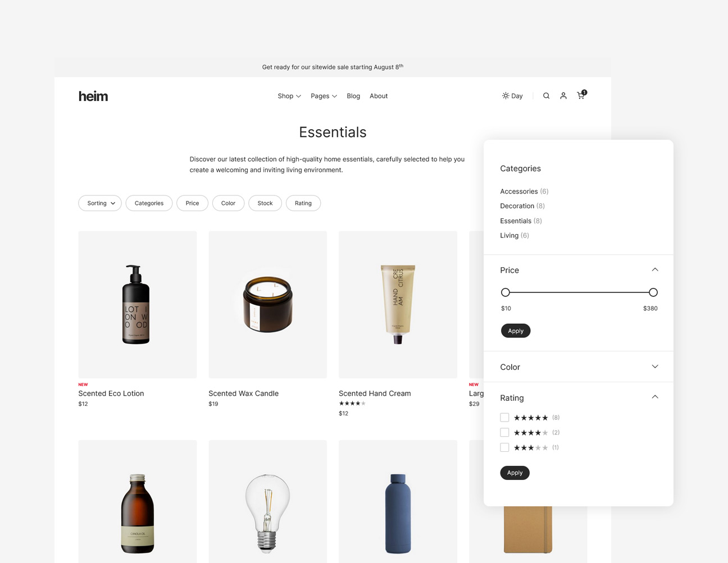
Task: Check the three-star rating checkbox
Action: (504, 447)
